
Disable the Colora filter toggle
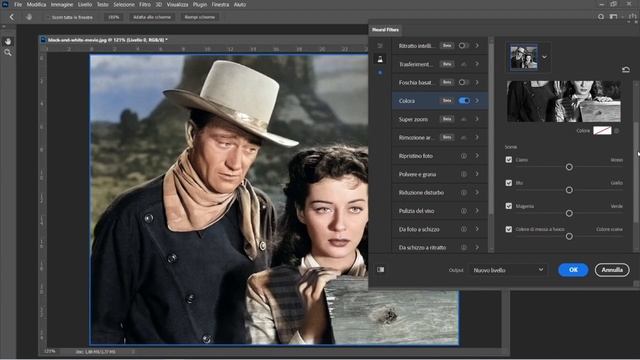click(x=464, y=101)
